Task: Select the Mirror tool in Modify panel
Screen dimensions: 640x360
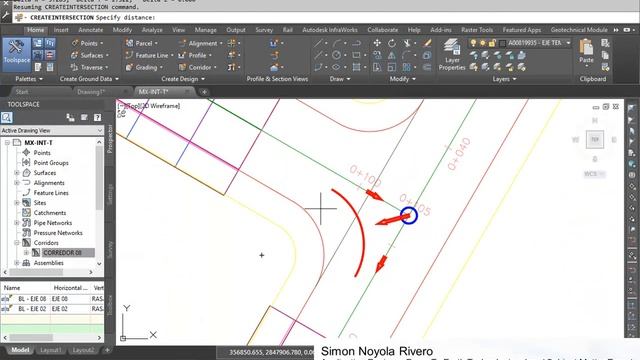Action: pyautogui.click(x=391, y=55)
